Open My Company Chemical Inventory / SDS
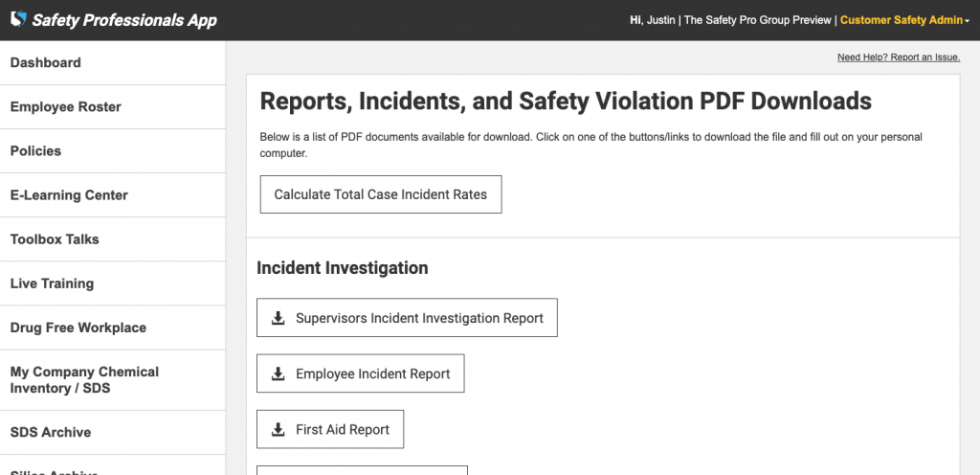The image size is (980, 475). click(x=113, y=380)
